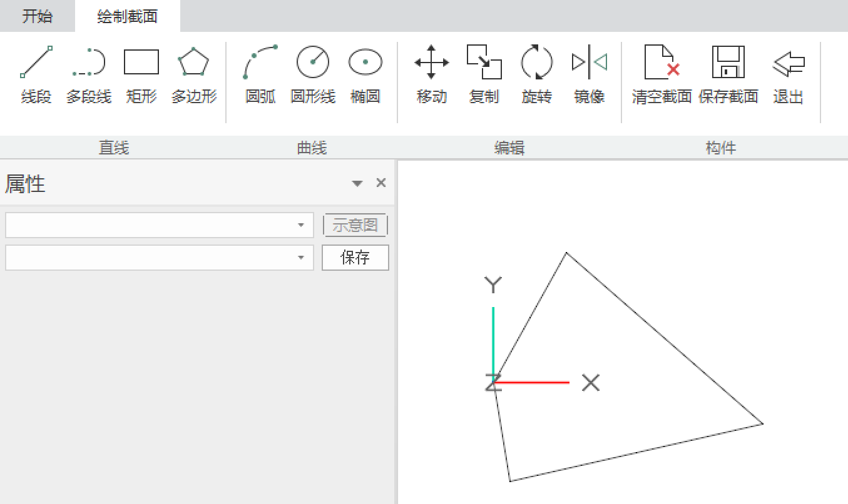This screenshot has height=504, width=848.
Task: Open the 绘制截面 ribbon tab
Action: [128, 16]
